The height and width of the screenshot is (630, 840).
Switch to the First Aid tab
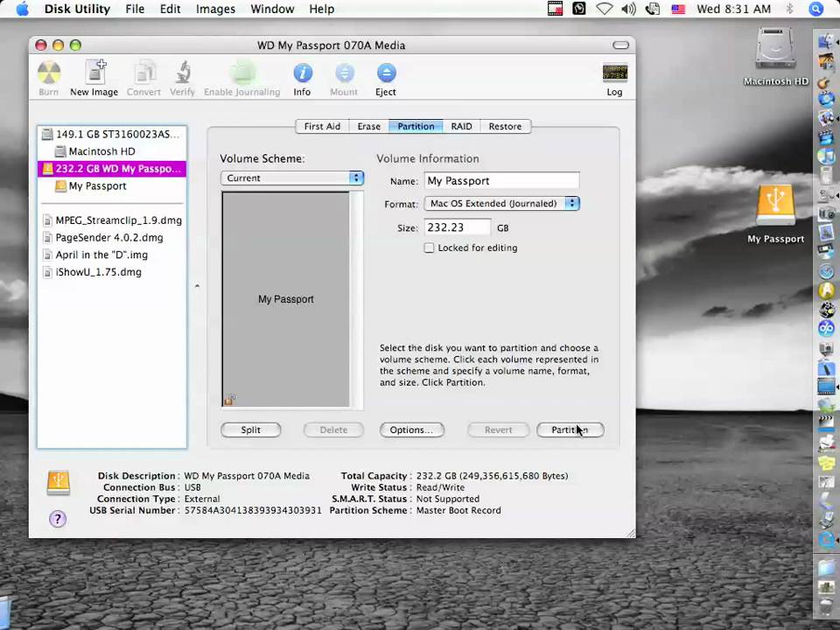pyautogui.click(x=322, y=126)
